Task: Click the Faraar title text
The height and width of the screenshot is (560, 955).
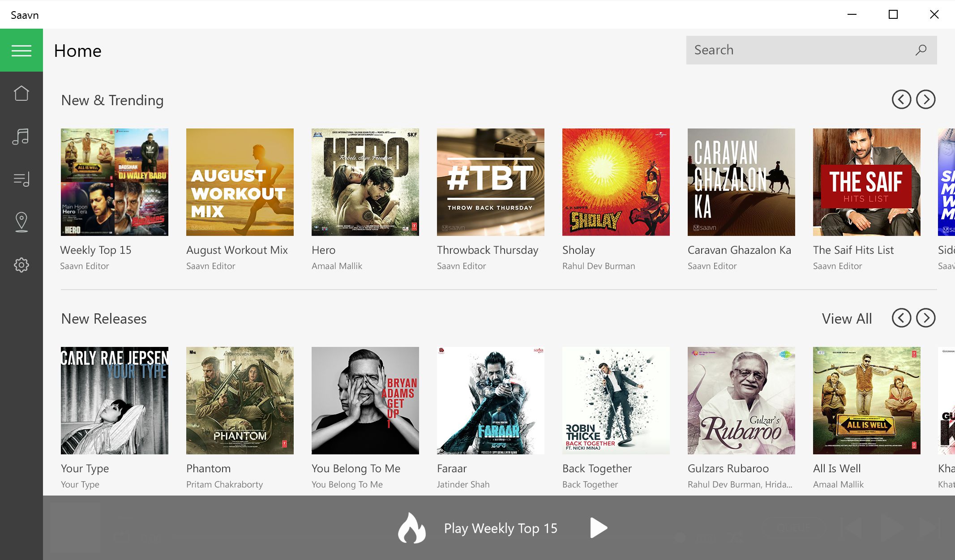Action: tap(452, 469)
